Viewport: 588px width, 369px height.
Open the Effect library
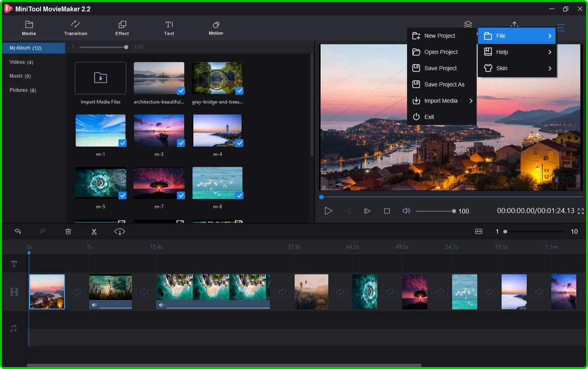tap(122, 28)
